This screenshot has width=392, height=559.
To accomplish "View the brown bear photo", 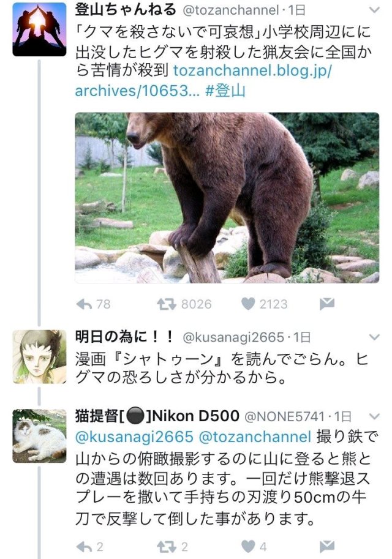I will point(227,197).
